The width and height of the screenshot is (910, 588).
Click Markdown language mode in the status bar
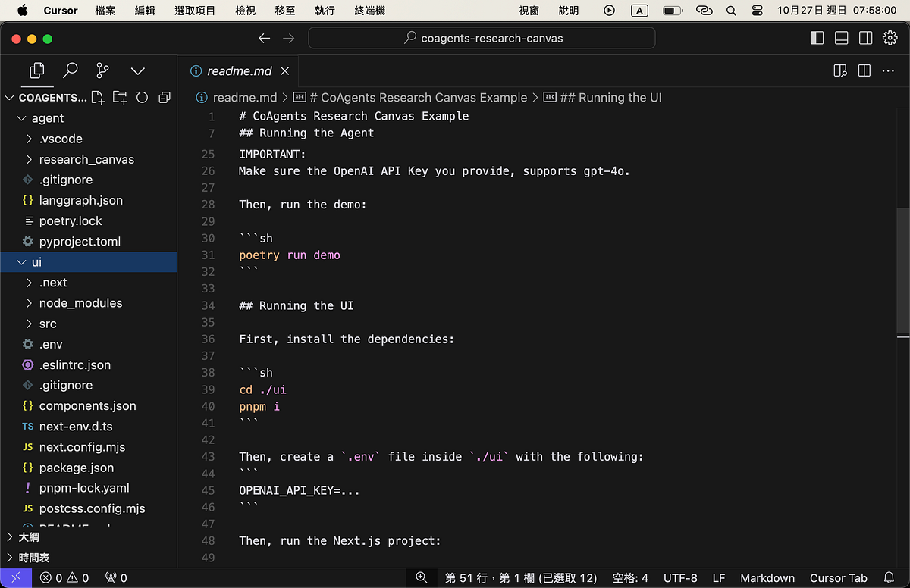coord(767,577)
